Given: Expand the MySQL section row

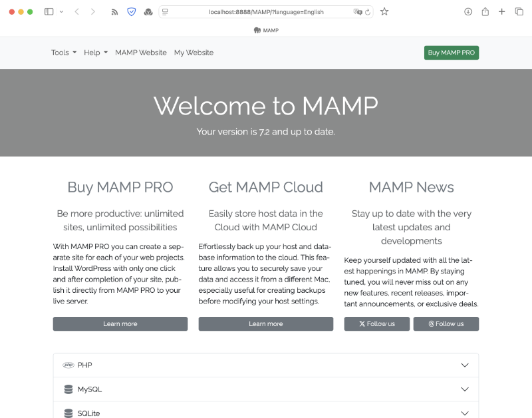Looking at the screenshot, I should point(265,389).
